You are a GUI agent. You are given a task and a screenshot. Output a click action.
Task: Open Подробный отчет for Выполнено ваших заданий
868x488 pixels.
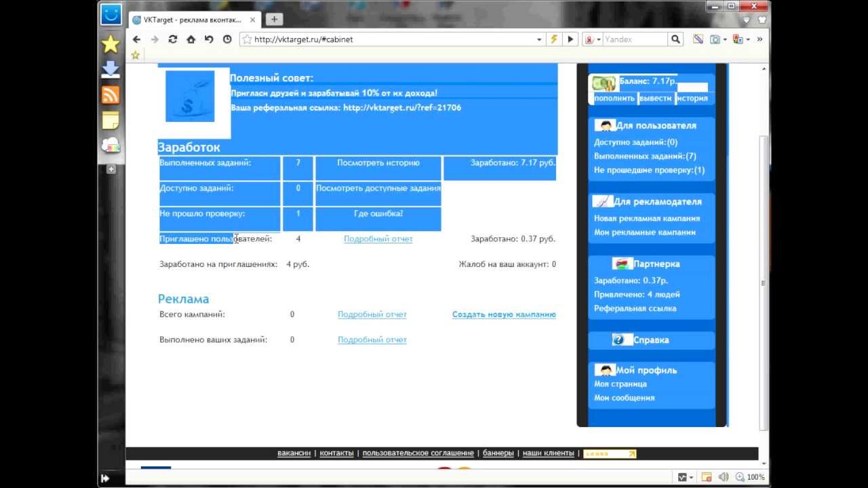[x=372, y=340]
